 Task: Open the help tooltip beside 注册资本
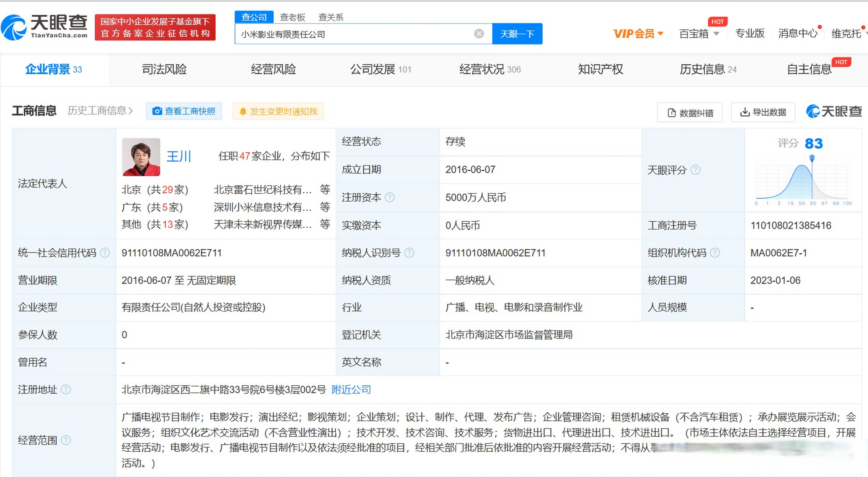390,198
